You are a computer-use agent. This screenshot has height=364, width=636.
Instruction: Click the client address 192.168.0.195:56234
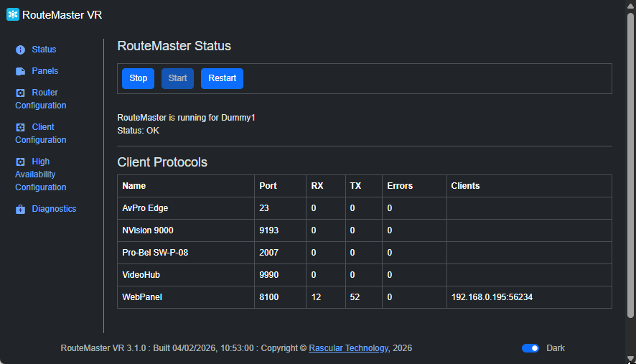(x=492, y=297)
